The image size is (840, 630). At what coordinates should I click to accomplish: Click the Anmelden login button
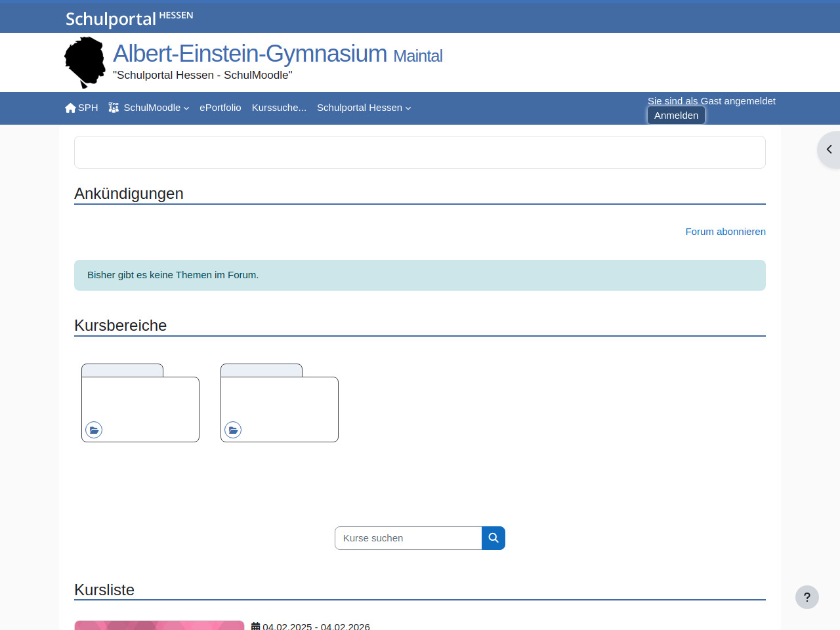[x=676, y=115]
